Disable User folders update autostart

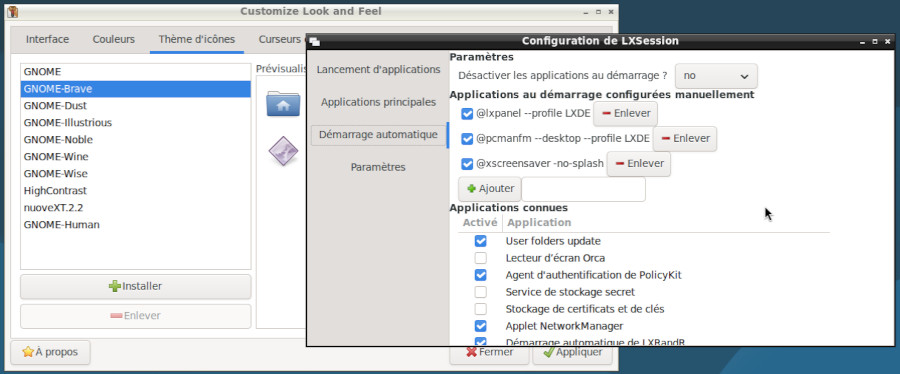[480, 241]
